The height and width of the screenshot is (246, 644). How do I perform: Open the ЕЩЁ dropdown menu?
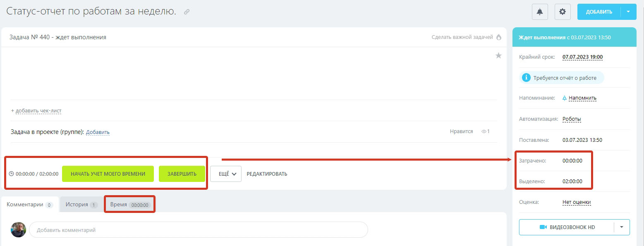tap(226, 174)
